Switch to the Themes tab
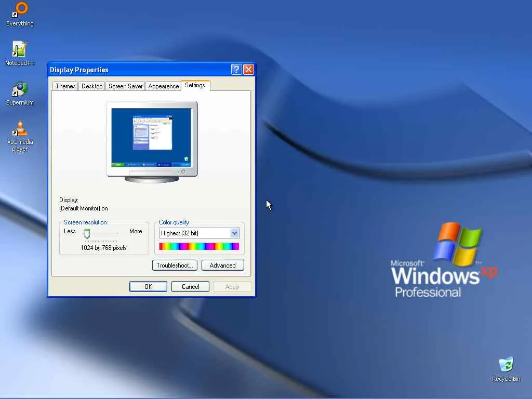Viewport: 532px width, 399px height. (65, 86)
